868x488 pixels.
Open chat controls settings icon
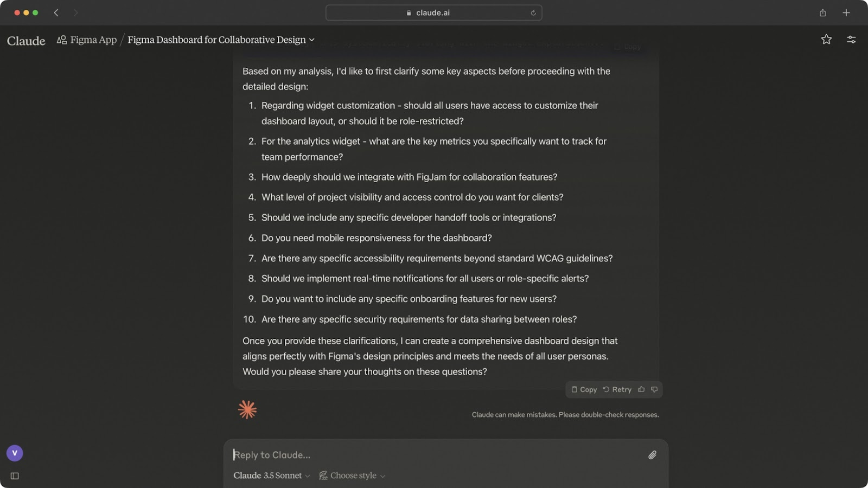click(851, 39)
